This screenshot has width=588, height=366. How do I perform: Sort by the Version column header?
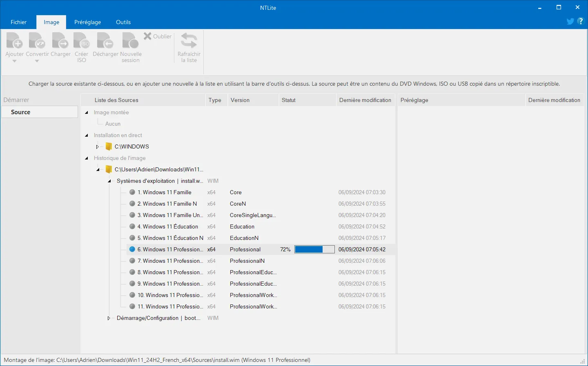[252, 100]
